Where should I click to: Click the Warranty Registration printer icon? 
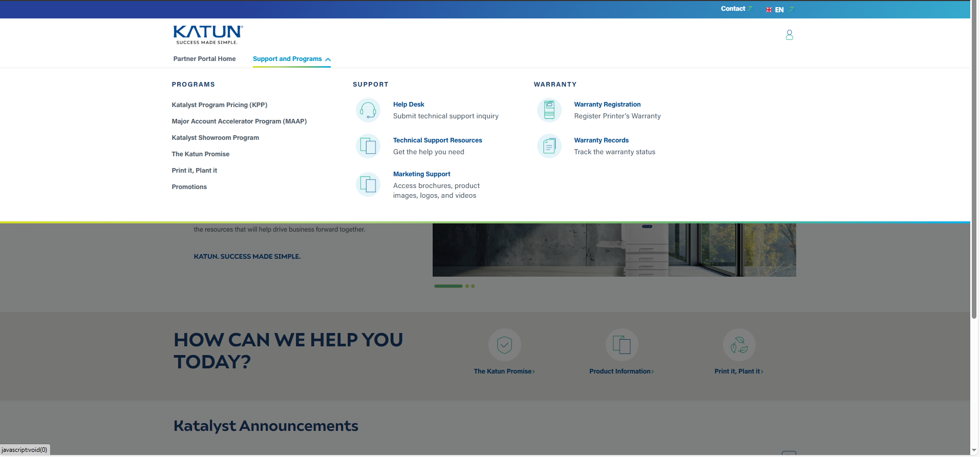pyautogui.click(x=549, y=110)
